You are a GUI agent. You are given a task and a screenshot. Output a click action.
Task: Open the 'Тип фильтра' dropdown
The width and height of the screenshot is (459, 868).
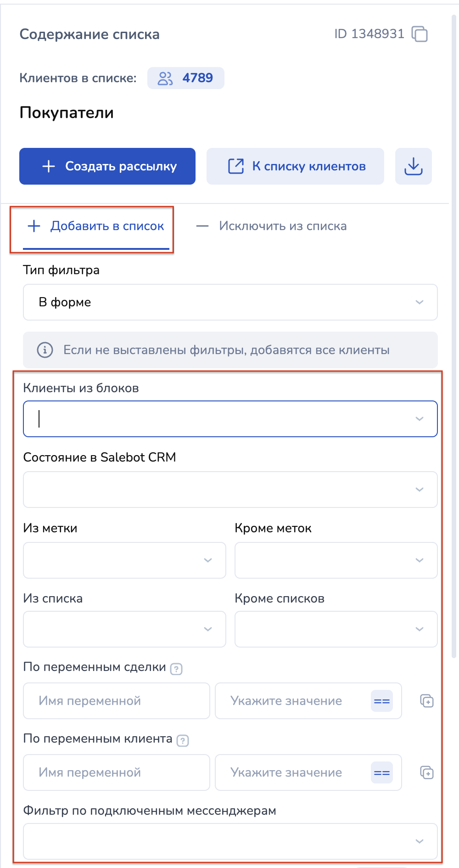[x=230, y=302]
